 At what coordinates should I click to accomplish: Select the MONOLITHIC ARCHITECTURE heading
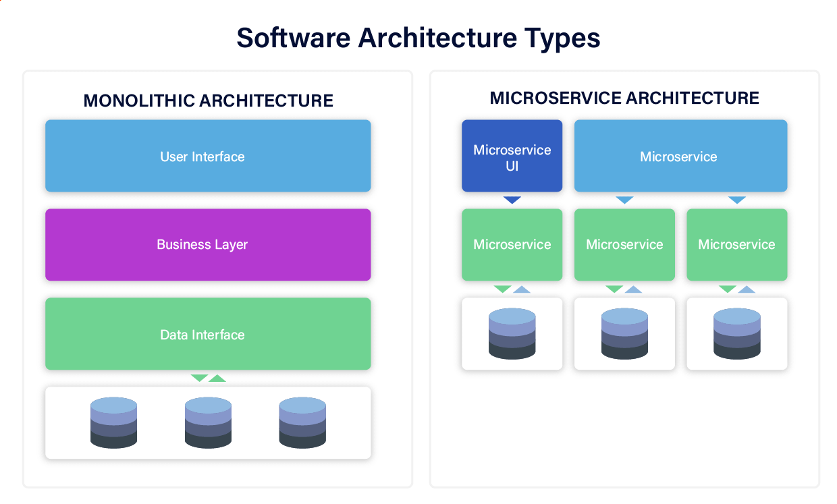click(208, 101)
